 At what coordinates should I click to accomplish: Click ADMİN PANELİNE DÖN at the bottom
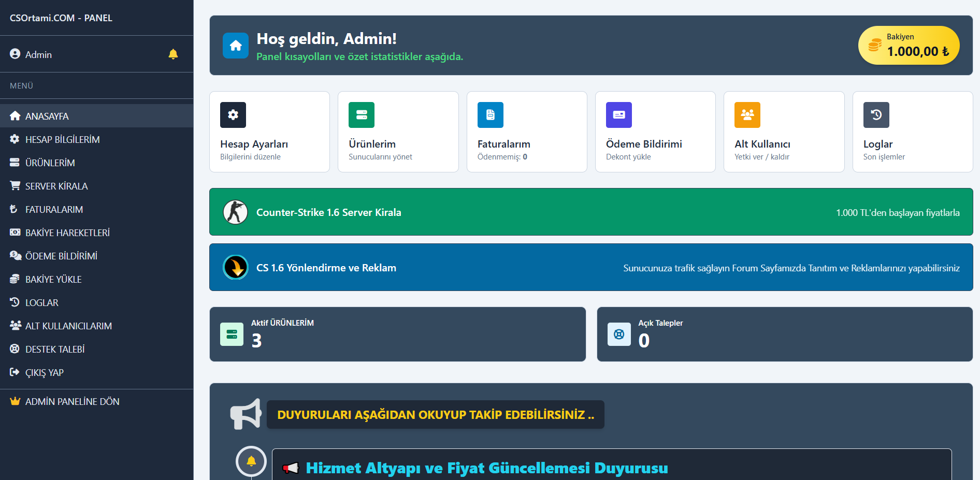pyautogui.click(x=72, y=401)
